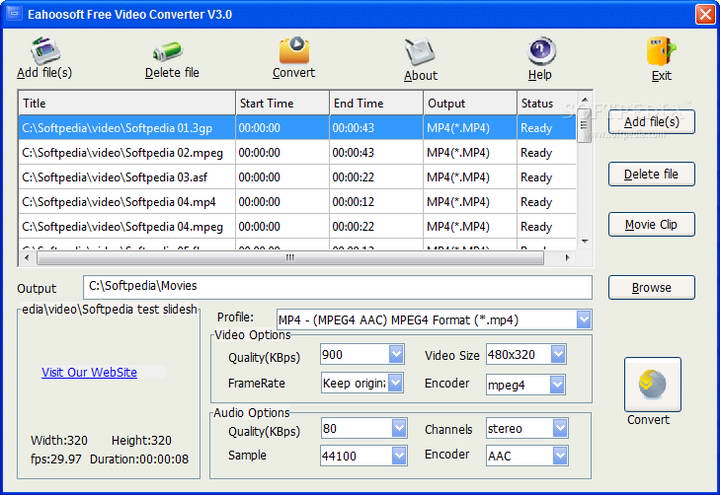Screen dimensions: 720x495
Task: Click the Movie Clip button
Action: tap(651, 224)
